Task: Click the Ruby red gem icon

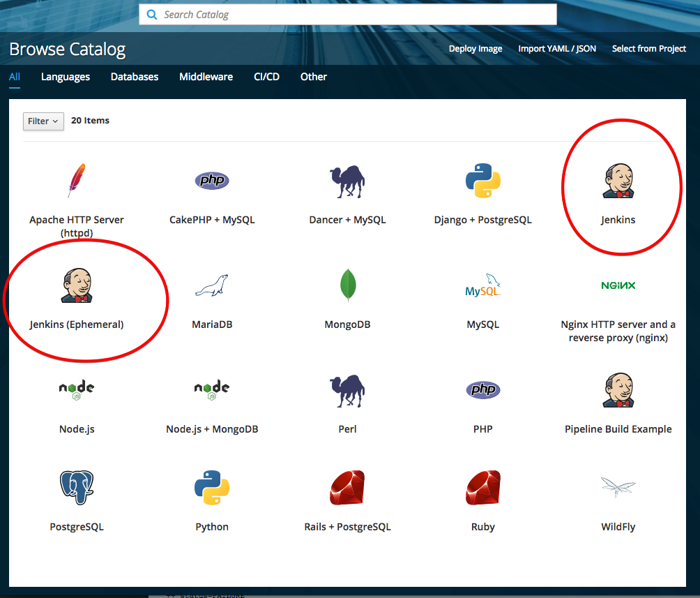Action: (483, 487)
